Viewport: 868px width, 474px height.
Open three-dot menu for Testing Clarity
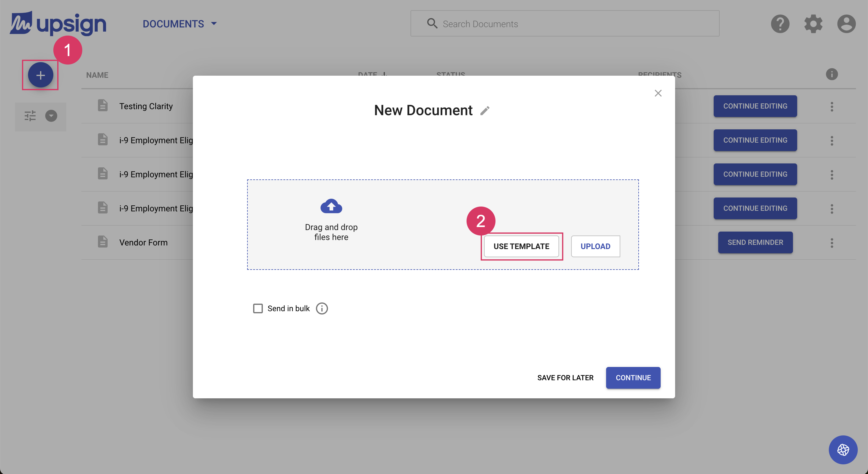click(x=832, y=106)
